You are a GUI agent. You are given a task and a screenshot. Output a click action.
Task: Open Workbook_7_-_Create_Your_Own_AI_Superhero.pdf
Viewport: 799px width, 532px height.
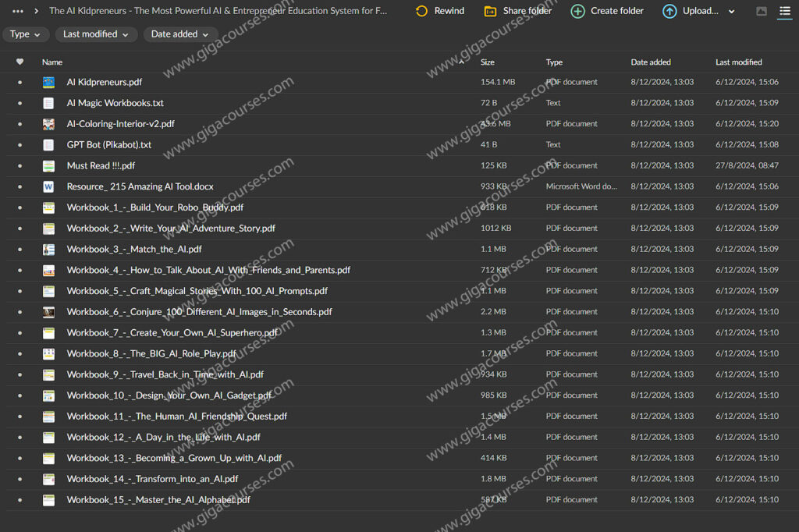click(x=172, y=333)
